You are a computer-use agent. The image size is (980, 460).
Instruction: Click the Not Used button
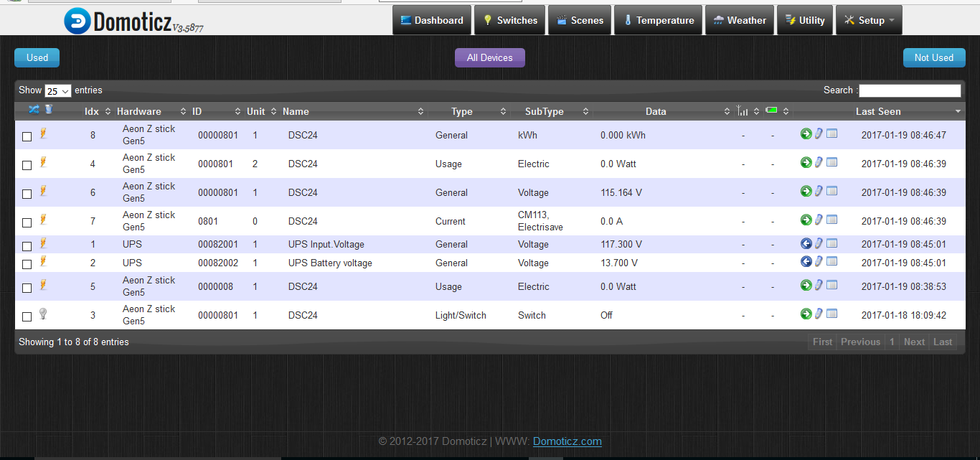pyautogui.click(x=934, y=57)
